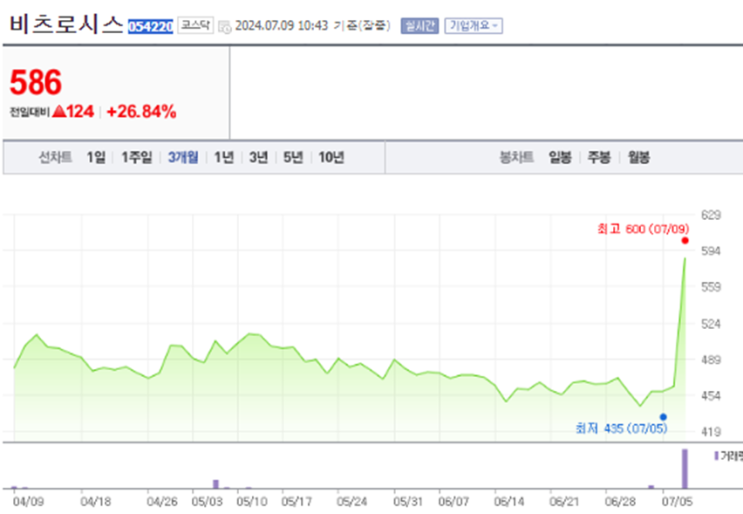Click the 124 price change value
Viewport: 743px width, 514px height.
click(x=80, y=112)
